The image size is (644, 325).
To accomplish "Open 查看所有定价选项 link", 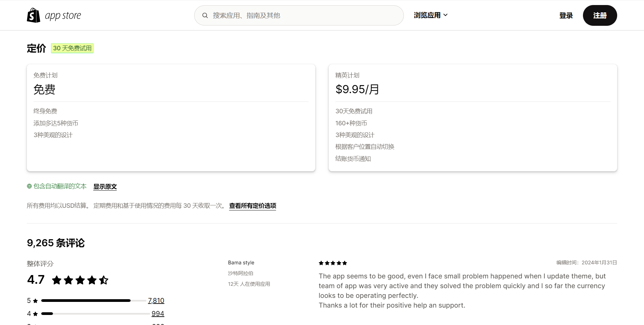I will pos(253,206).
